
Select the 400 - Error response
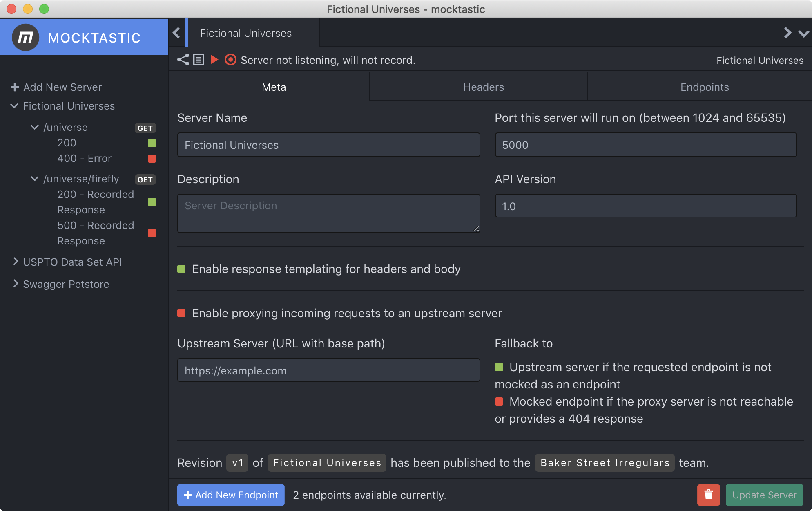[84, 158]
